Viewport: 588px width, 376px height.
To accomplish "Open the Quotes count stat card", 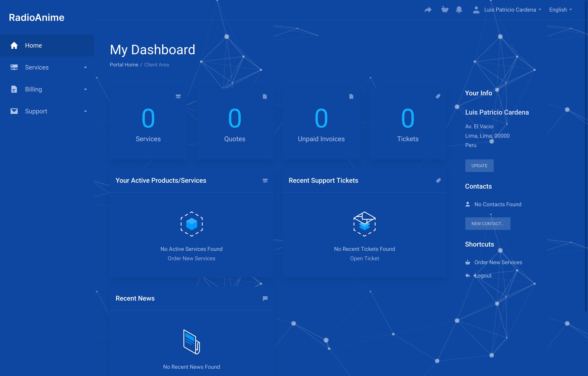I will 235,124.
